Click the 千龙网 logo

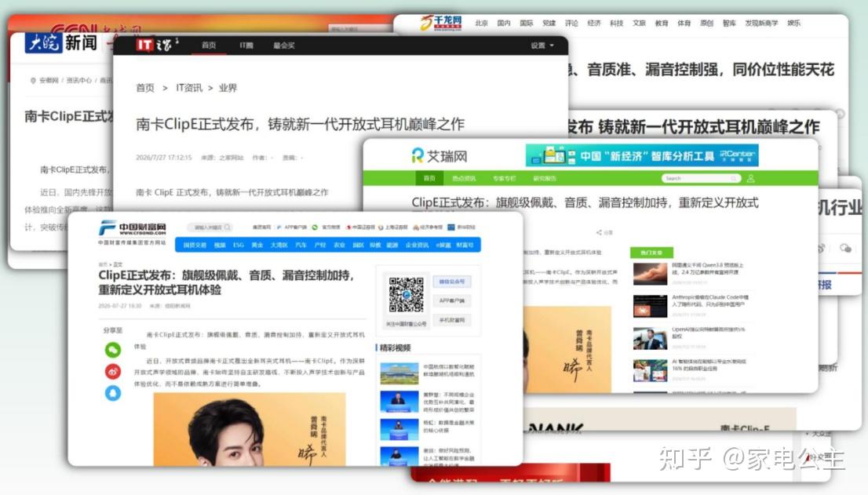point(440,23)
